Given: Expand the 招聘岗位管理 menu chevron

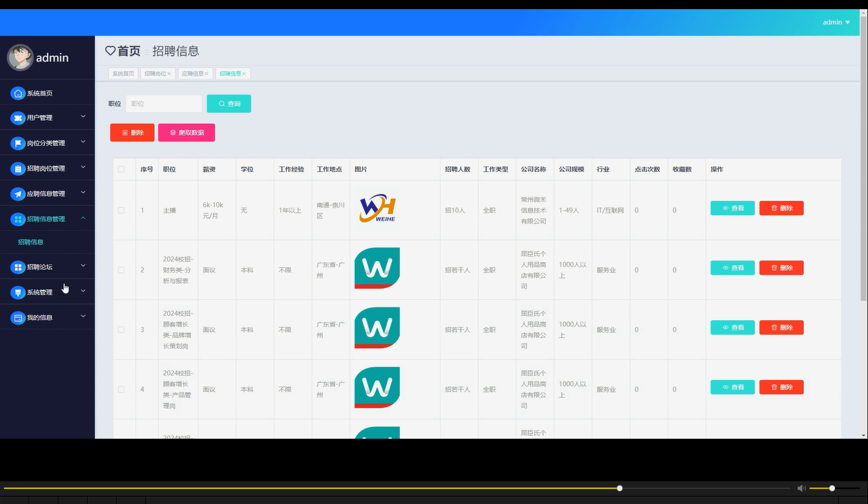Looking at the screenshot, I should (83, 167).
